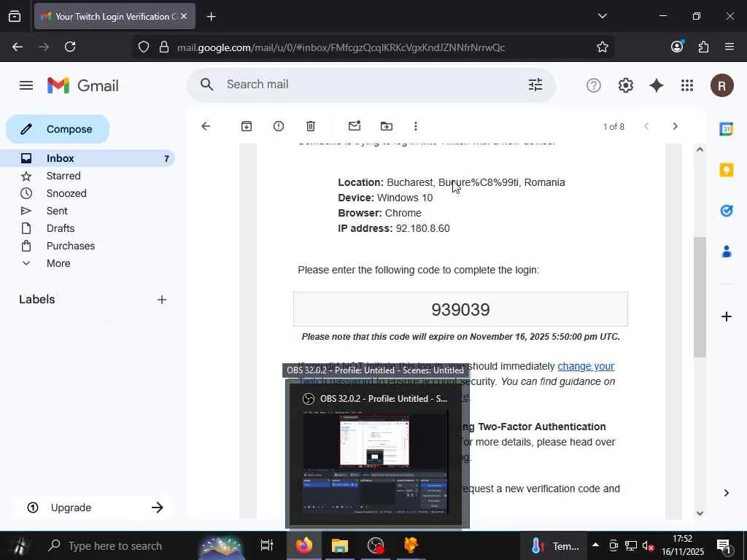
Task: Click the address bar URL
Action: pos(341,47)
